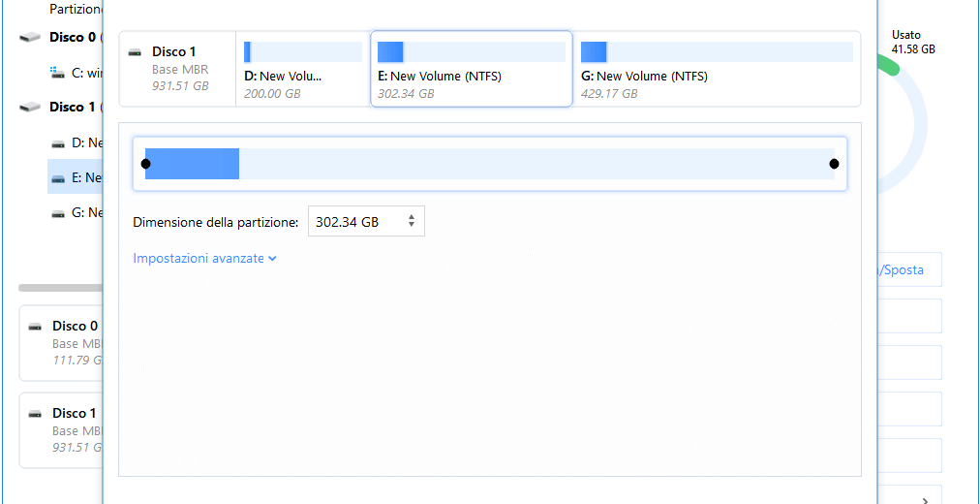Click the G: volume drive icon in tree
This screenshot has height=504, width=980.
pyautogui.click(x=58, y=214)
